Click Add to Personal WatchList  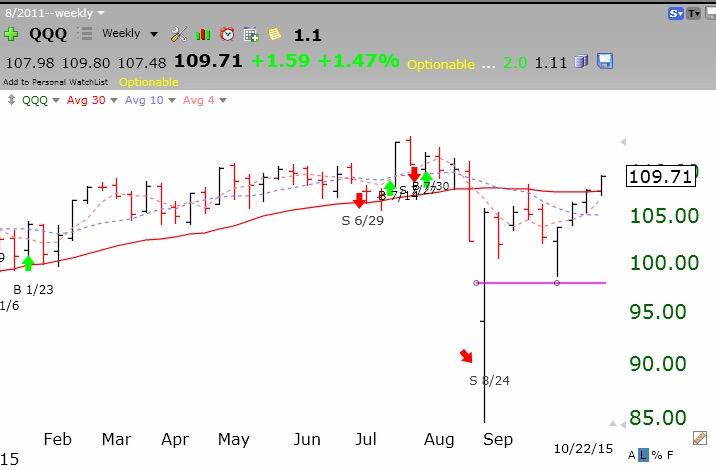pyautogui.click(x=55, y=82)
